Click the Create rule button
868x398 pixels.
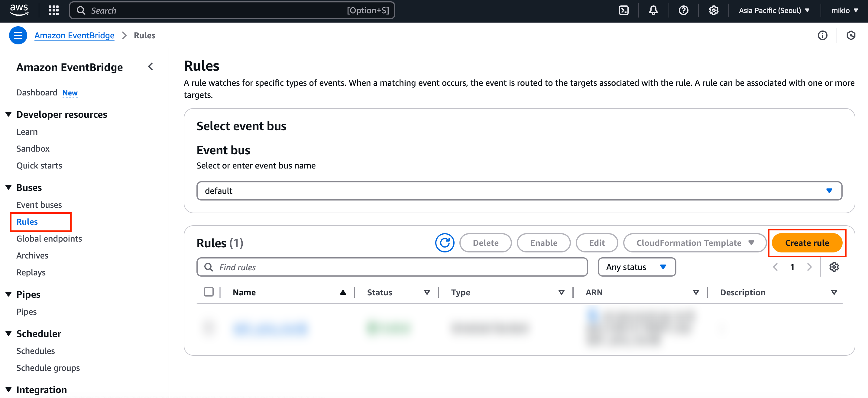[x=807, y=243]
